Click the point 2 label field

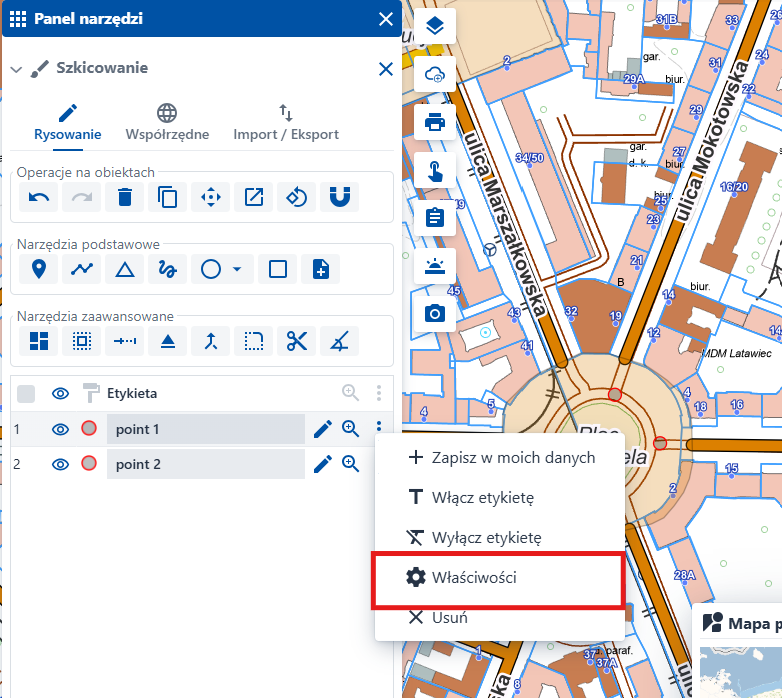pyautogui.click(x=205, y=464)
